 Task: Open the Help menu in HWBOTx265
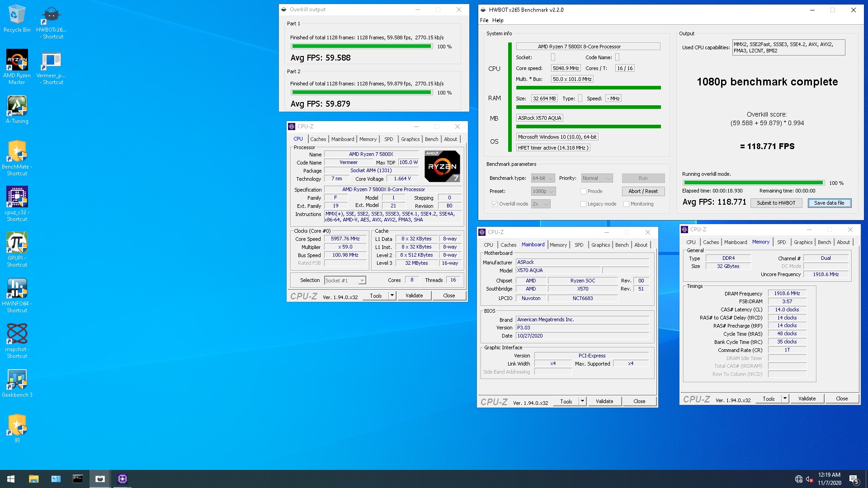pos(498,20)
